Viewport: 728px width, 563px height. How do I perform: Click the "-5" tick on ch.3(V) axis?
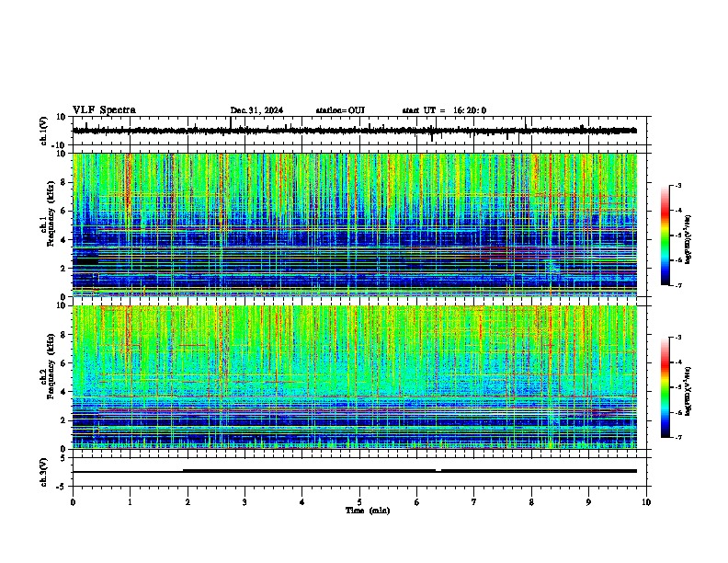coord(62,487)
